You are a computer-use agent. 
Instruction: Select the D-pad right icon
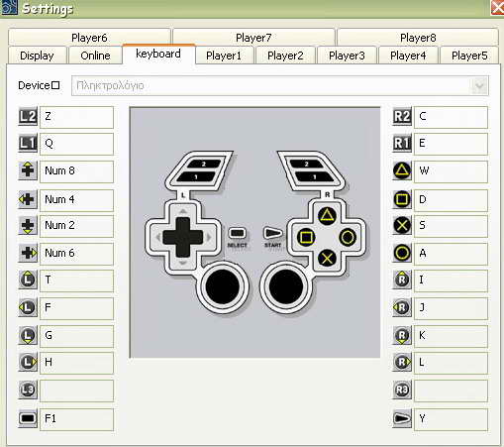tap(28, 253)
